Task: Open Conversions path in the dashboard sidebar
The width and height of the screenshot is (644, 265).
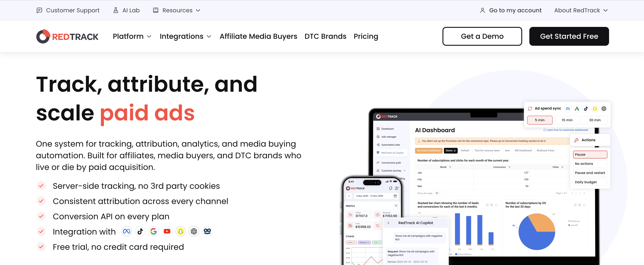Action: [389, 163]
